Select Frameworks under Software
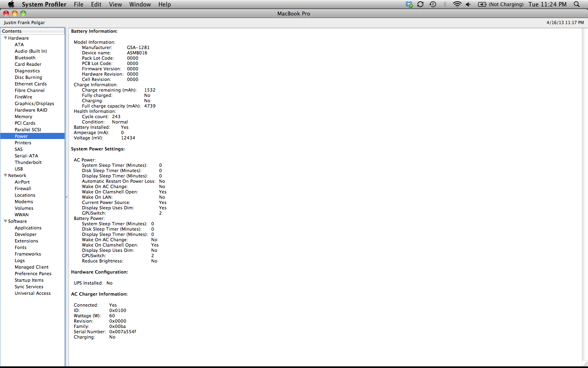 click(x=28, y=254)
